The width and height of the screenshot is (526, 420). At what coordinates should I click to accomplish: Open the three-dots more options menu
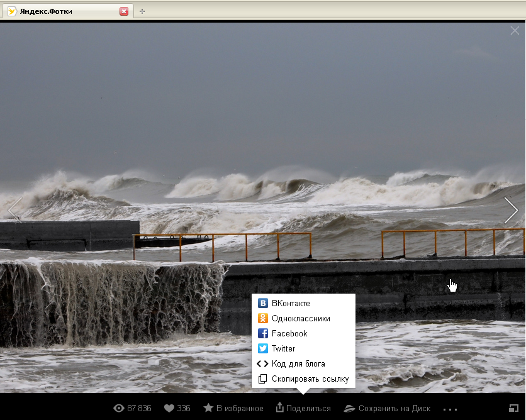click(x=450, y=409)
